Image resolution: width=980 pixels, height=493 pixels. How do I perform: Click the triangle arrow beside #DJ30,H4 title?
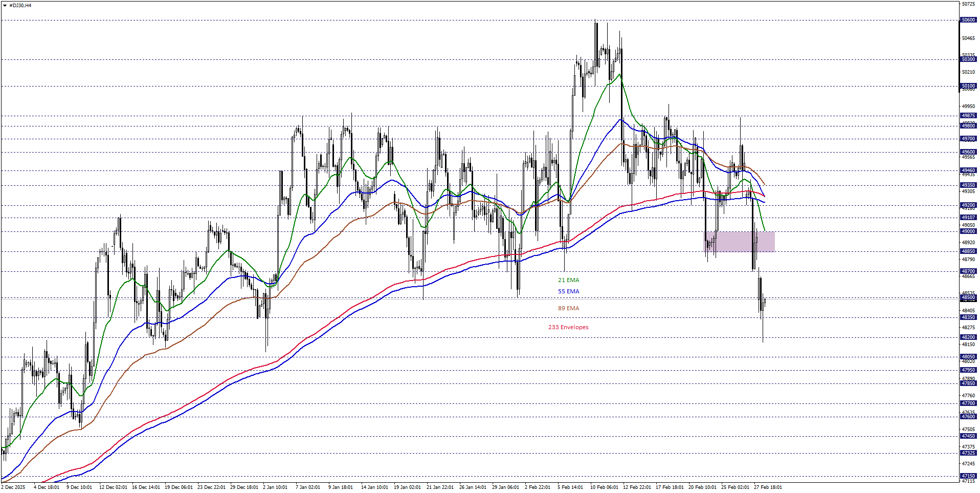point(5,6)
